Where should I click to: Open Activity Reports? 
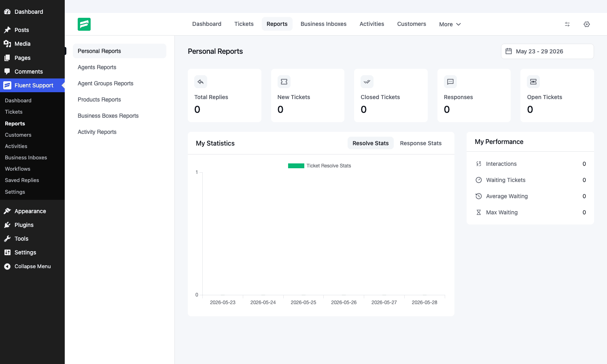(119, 132)
